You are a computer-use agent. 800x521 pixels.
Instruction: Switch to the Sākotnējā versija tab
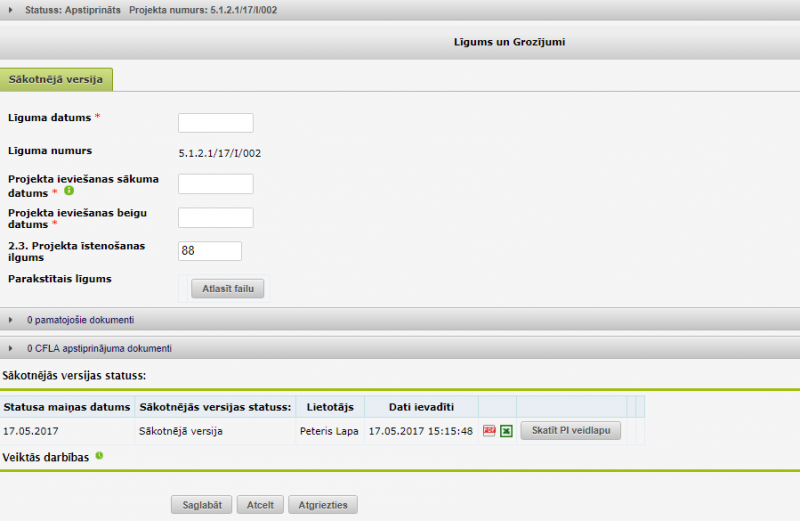pos(56,79)
